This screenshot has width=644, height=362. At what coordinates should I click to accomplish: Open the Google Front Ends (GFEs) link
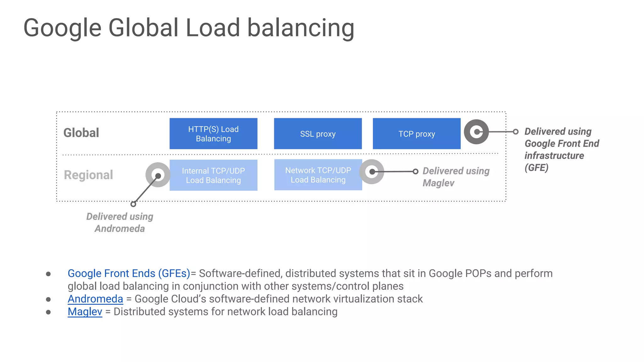tap(129, 273)
